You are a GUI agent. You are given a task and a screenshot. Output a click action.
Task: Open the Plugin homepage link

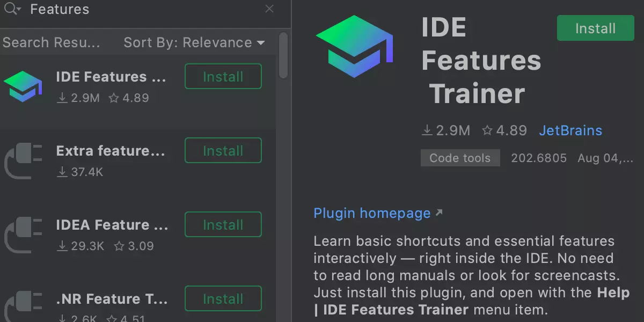[378, 213]
